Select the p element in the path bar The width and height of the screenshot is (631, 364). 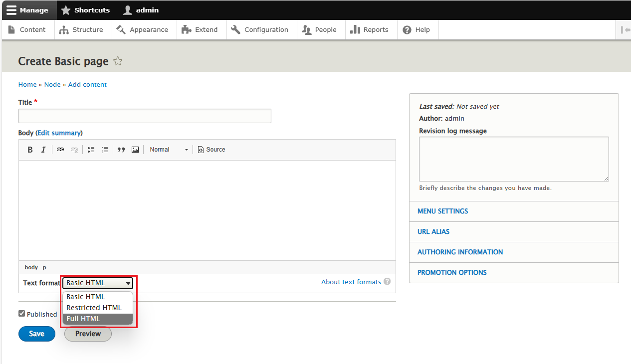(x=44, y=267)
